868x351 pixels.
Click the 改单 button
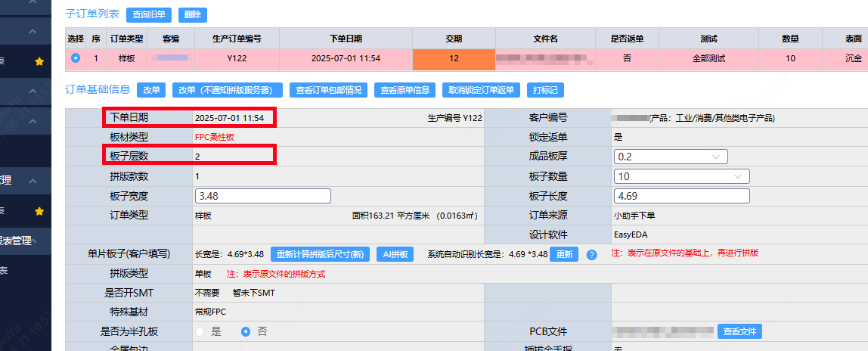click(x=152, y=90)
